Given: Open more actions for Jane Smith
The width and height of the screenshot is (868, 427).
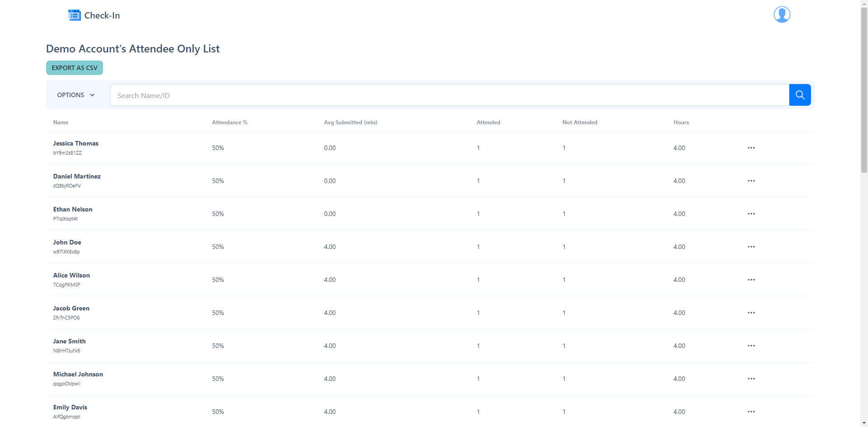Looking at the screenshot, I should coord(751,346).
